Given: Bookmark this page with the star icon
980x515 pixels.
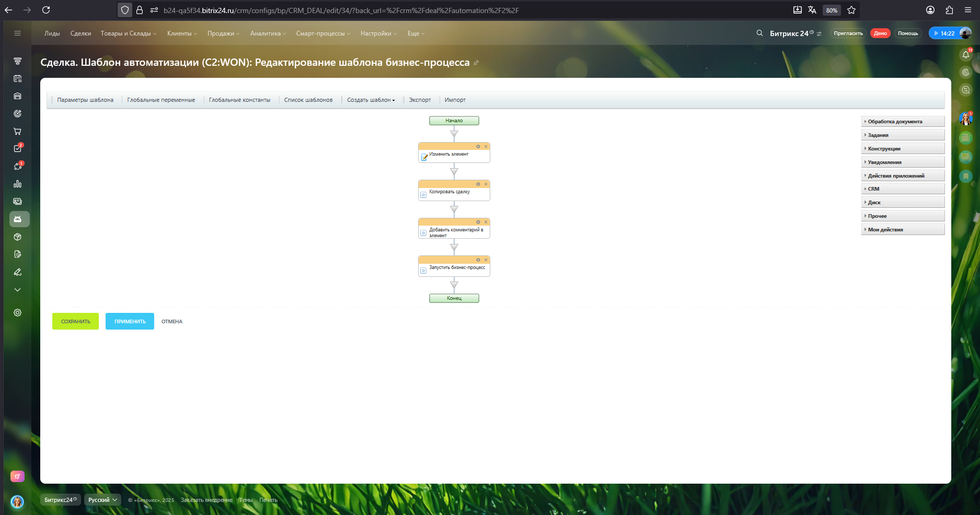Looking at the screenshot, I should coord(851,10).
